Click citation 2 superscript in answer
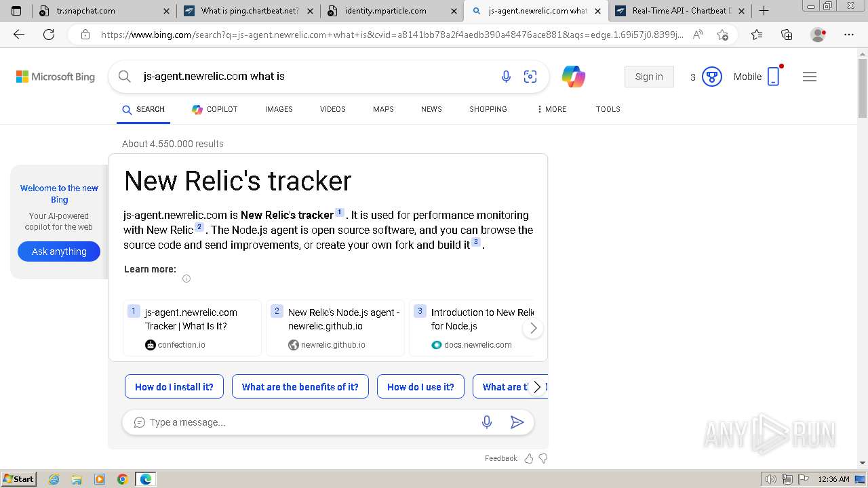The width and height of the screenshot is (868, 488). (x=199, y=227)
